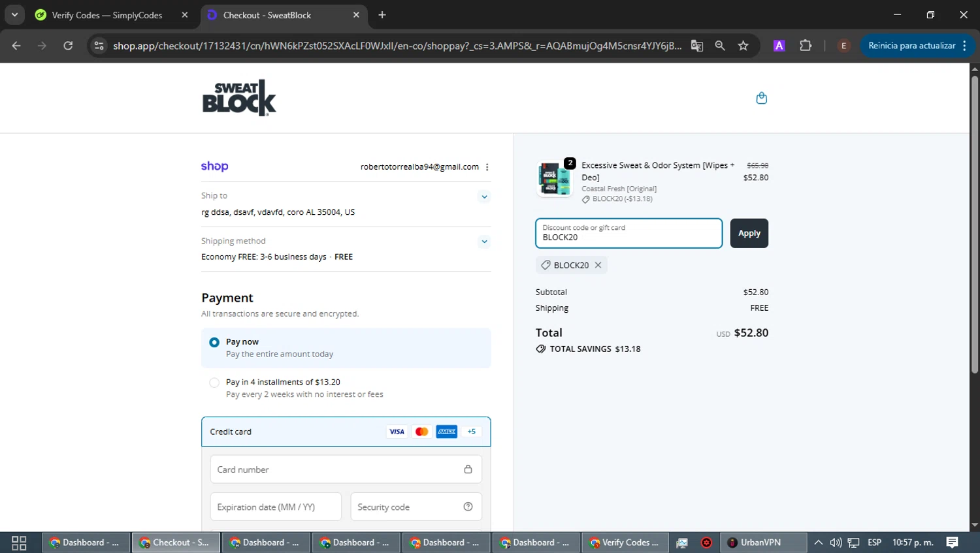Select the Credit card payment header
Screen dimensions: 980x553
[x=346, y=432]
